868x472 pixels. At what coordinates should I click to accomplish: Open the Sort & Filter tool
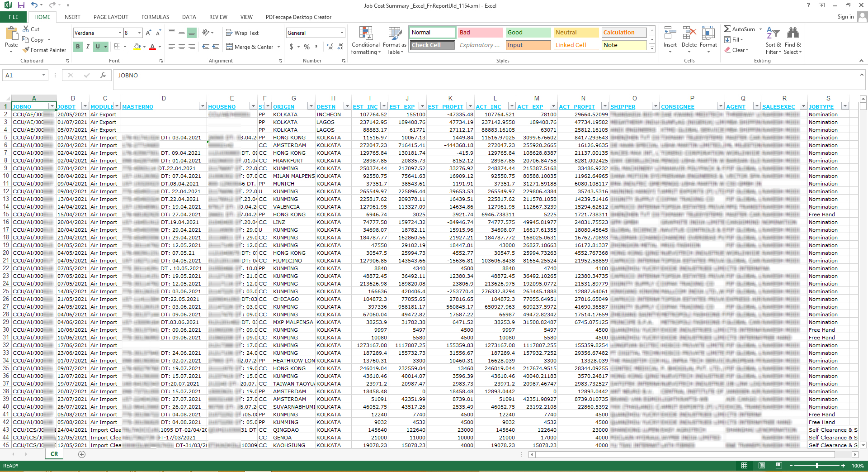pyautogui.click(x=773, y=34)
